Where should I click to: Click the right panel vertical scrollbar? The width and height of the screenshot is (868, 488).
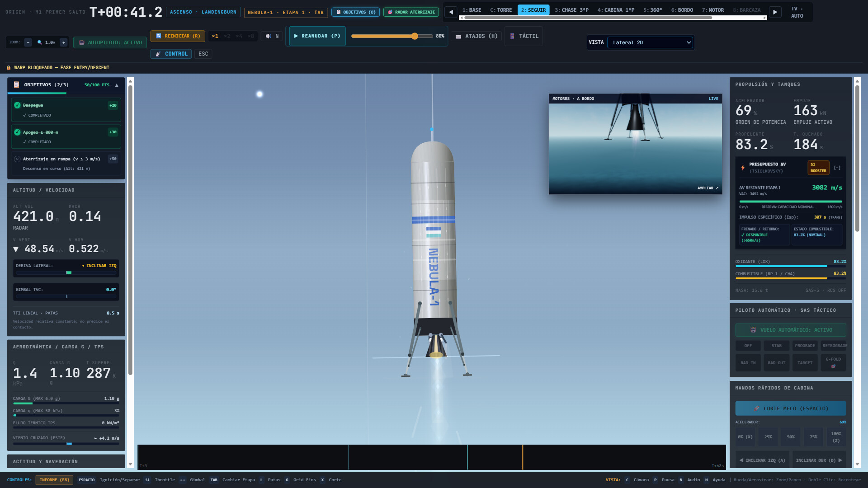tap(857, 158)
